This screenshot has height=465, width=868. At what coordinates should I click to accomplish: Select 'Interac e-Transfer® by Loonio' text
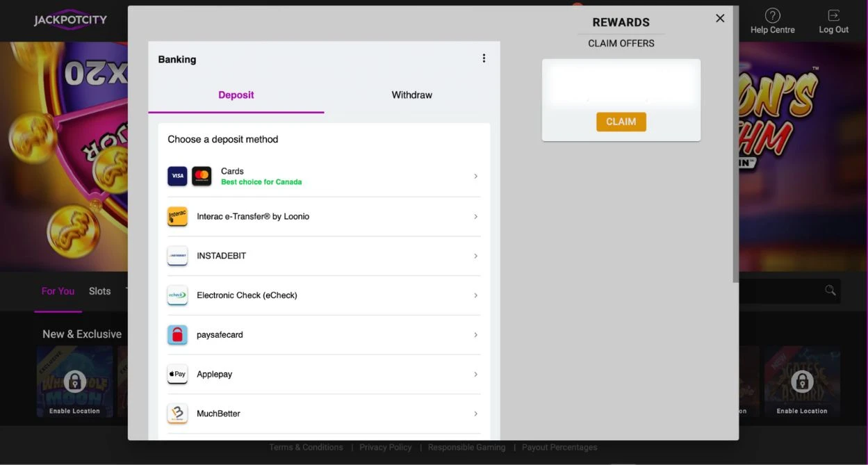coord(253,217)
